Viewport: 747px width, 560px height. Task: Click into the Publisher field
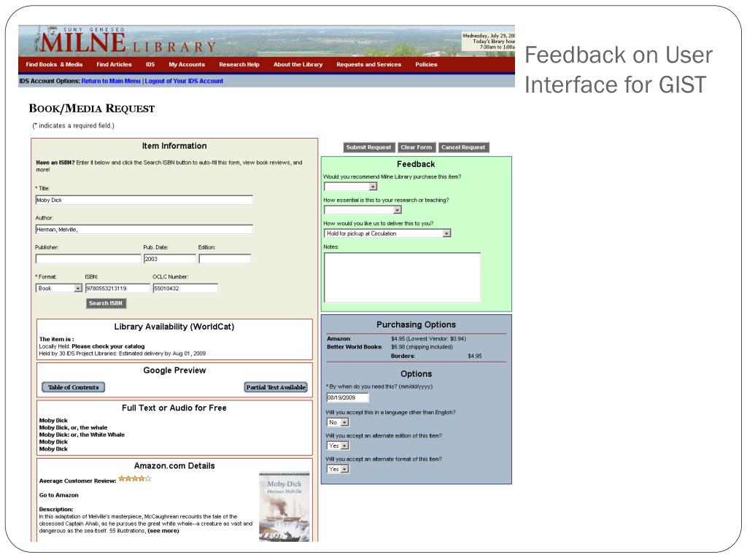pyautogui.click(x=88, y=259)
